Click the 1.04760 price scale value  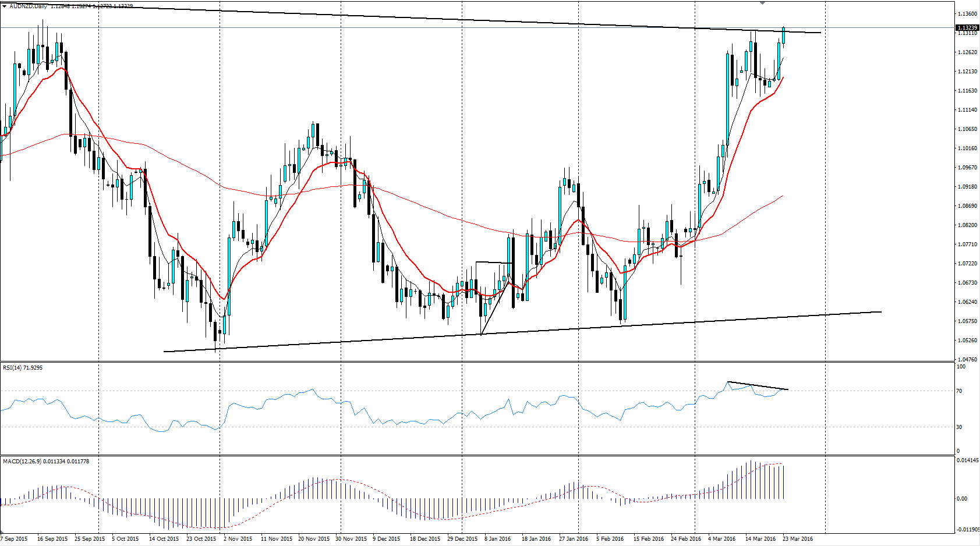pos(967,360)
